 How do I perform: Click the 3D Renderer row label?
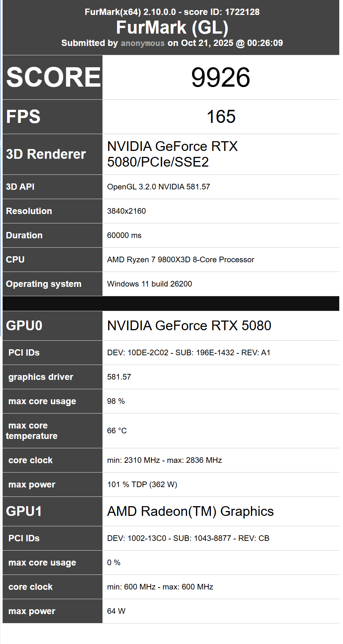(46, 154)
